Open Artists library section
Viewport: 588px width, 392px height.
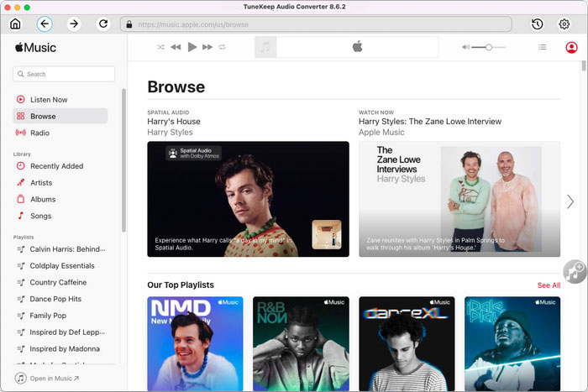coord(60,182)
